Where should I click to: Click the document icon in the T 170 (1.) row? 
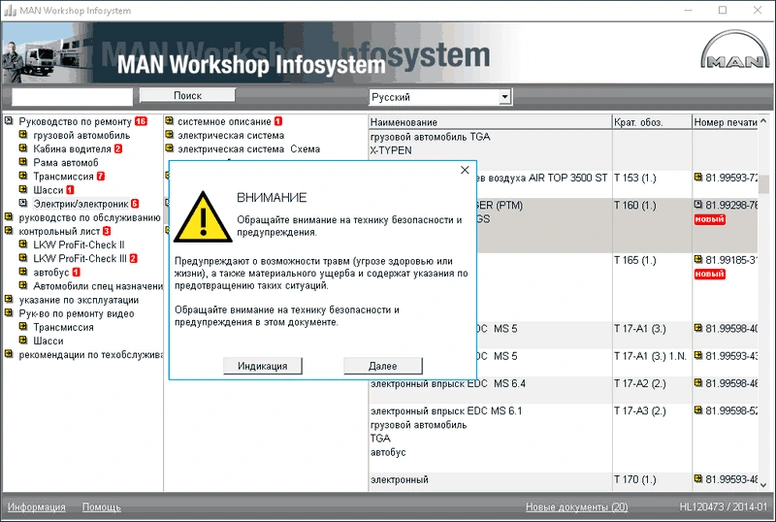(x=698, y=478)
